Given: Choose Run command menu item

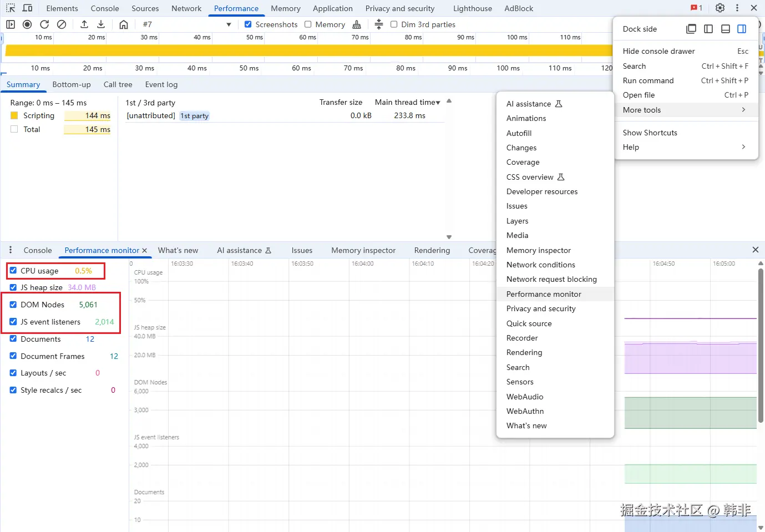Looking at the screenshot, I should click(686, 80).
